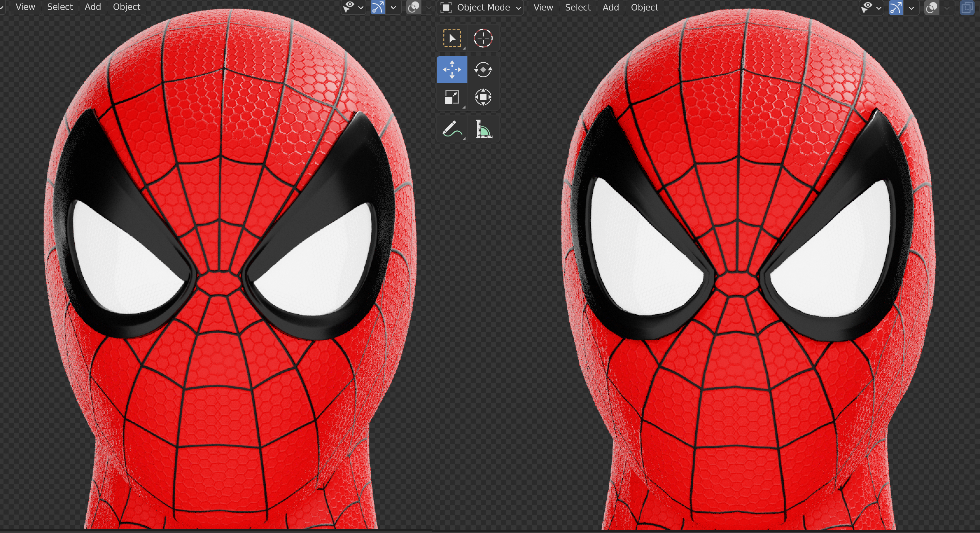
Task: Toggle overlays button in left viewport header
Action: 414,7
